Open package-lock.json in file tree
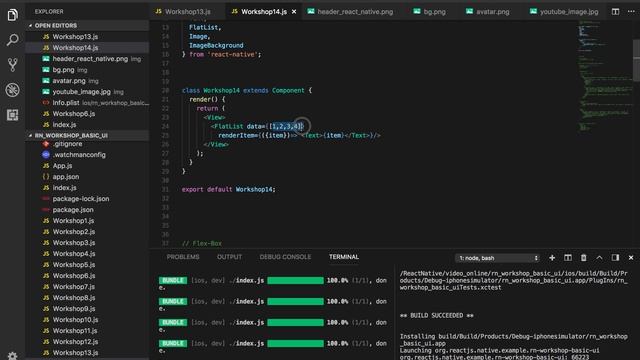The width and height of the screenshot is (640, 360). 87,199
